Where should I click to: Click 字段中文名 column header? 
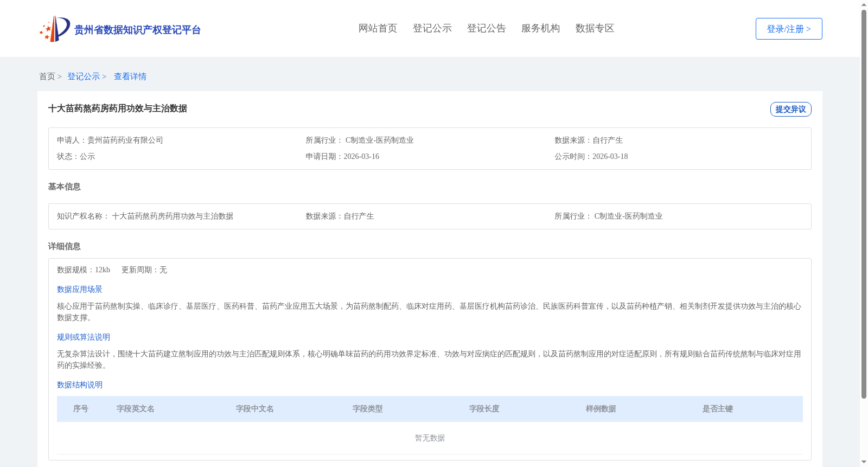click(255, 408)
